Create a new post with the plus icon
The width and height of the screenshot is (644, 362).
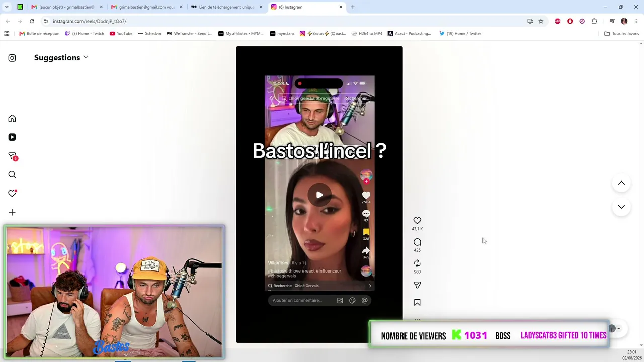tap(12, 212)
